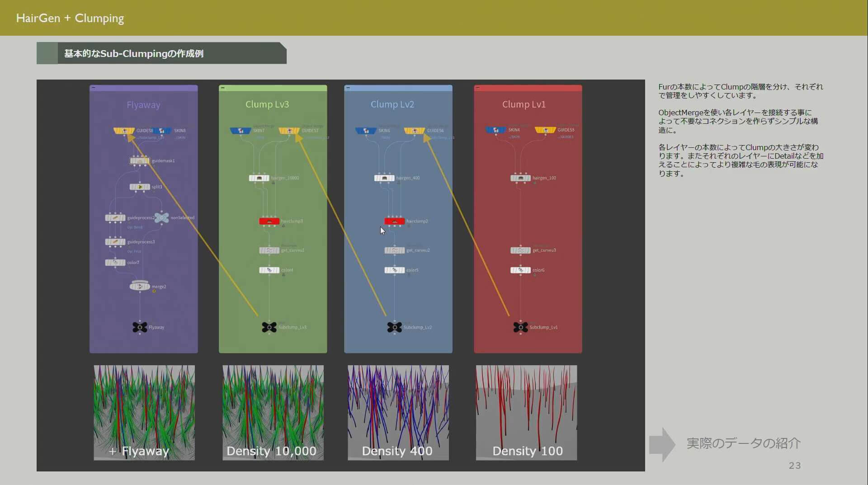The height and width of the screenshot is (485, 868).
Task: Select the yellow GUIDES8 object merge node
Action: 124,131
